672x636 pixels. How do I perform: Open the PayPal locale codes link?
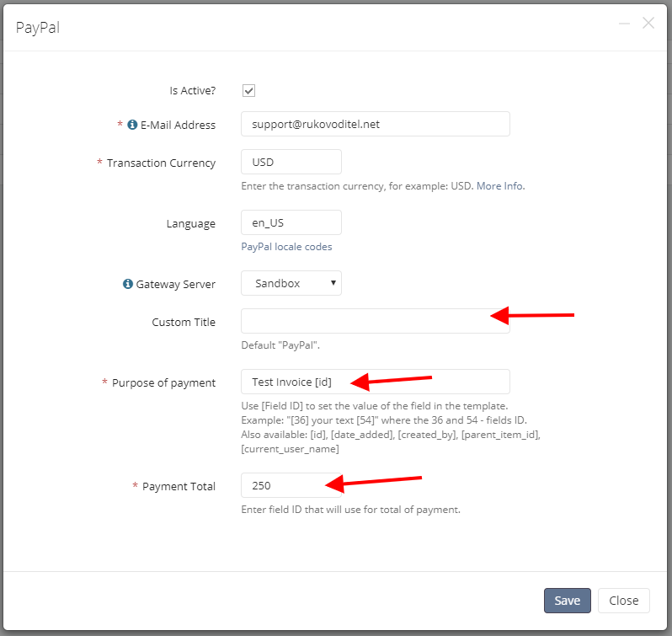pos(286,247)
